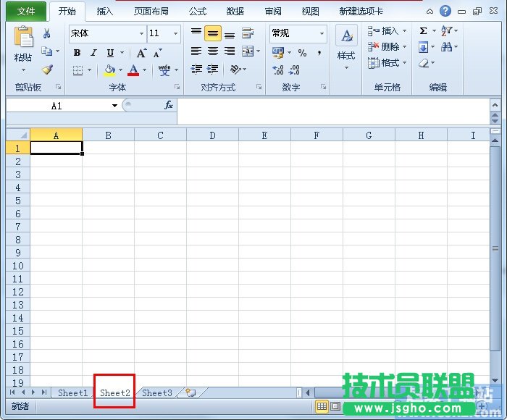Click the Help question mark icon
Image resolution: width=507 pixels, height=420 pixels.
(x=445, y=12)
